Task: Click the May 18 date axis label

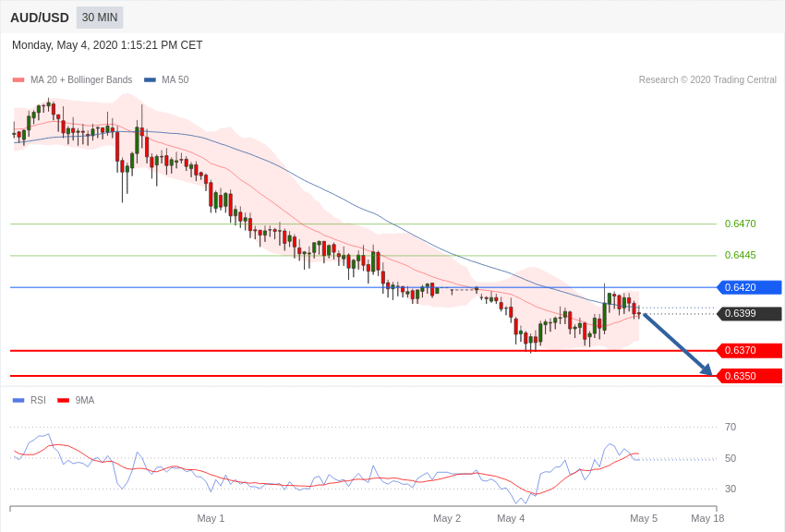Action: point(707,518)
